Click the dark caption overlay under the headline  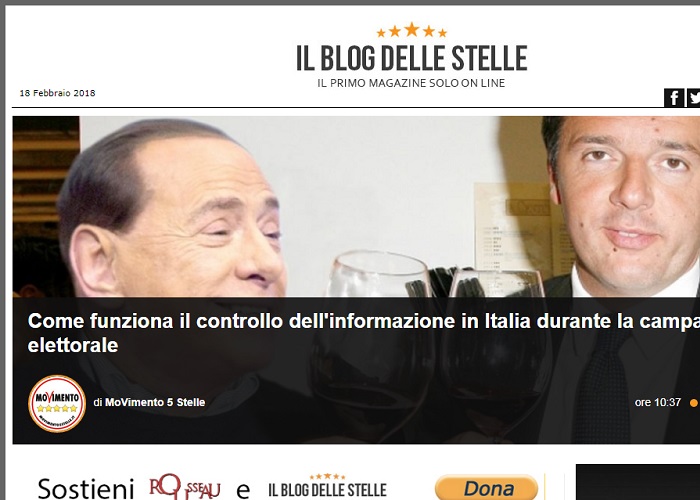pyautogui.click(x=356, y=370)
